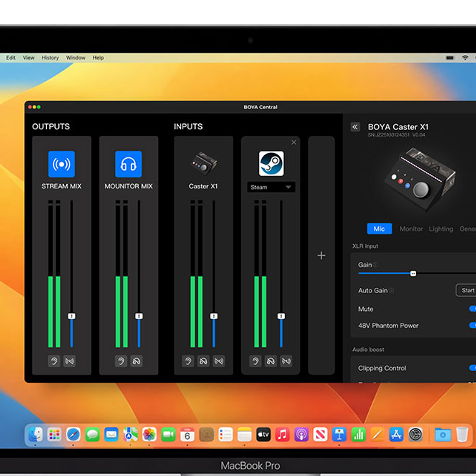This screenshot has width=476, height=476.
Task: Click the add input plus button
Action: (x=321, y=255)
